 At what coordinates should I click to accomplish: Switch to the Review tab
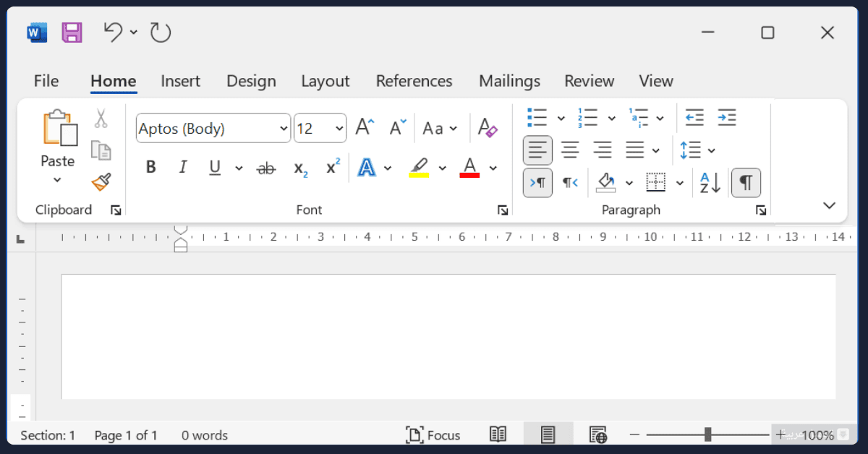[589, 81]
